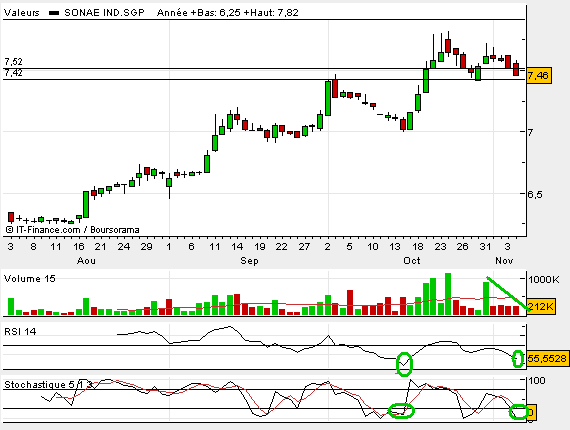
Task: Select the 7,42 support level label
Action: click(x=13, y=73)
